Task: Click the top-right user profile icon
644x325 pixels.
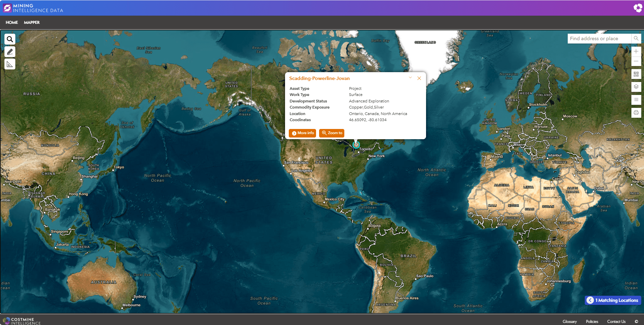Action: coord(638,8)
